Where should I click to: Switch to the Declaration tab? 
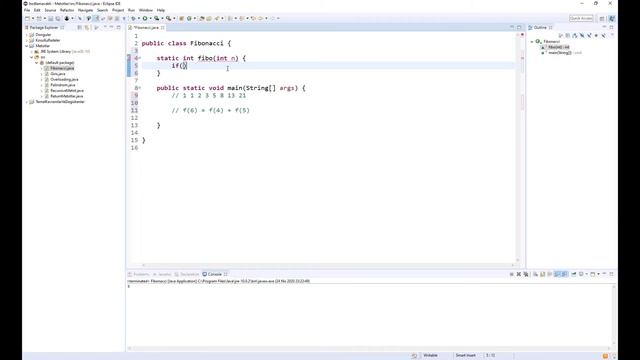[187, 274]
